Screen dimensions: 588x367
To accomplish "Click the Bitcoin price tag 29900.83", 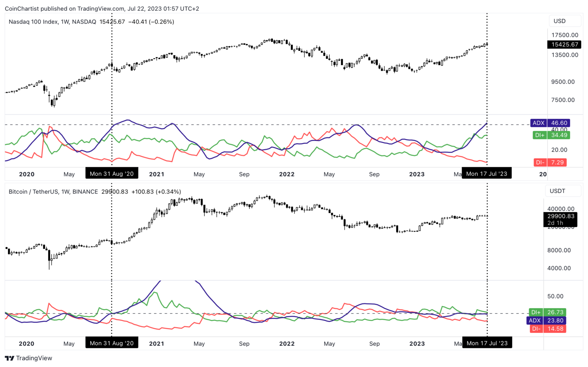I will pos(560,216).
